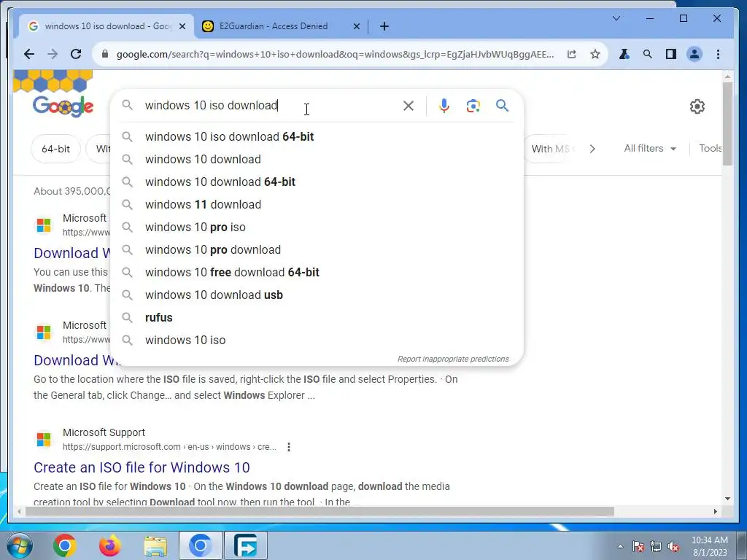The width and height of the screenshot is (747, 560).
Task: Click the share page icon in address bar
Action: point(572,54)
